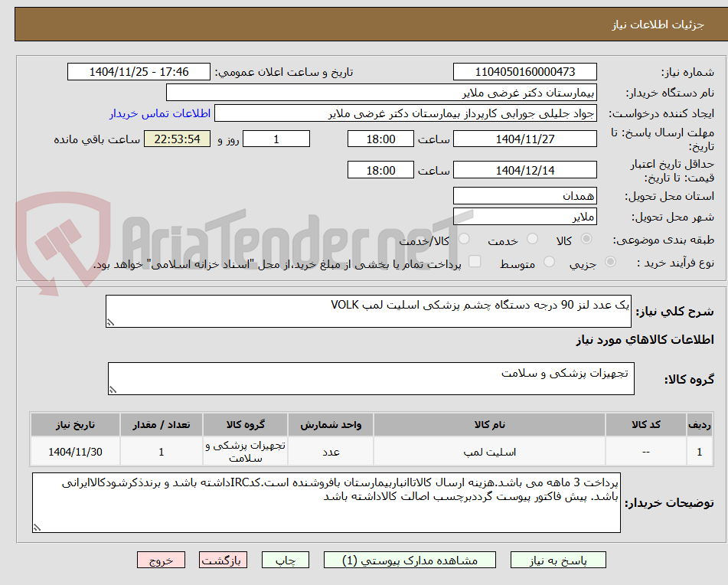
Task: Click the city field ملایر
Action: coord(524,217)
